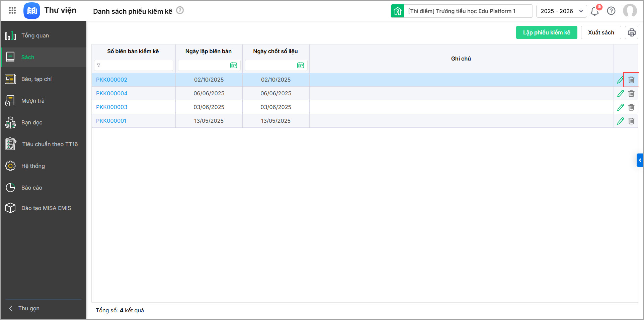Click the printer icon button
Screen dimensions: 644x320
point(631,32)
